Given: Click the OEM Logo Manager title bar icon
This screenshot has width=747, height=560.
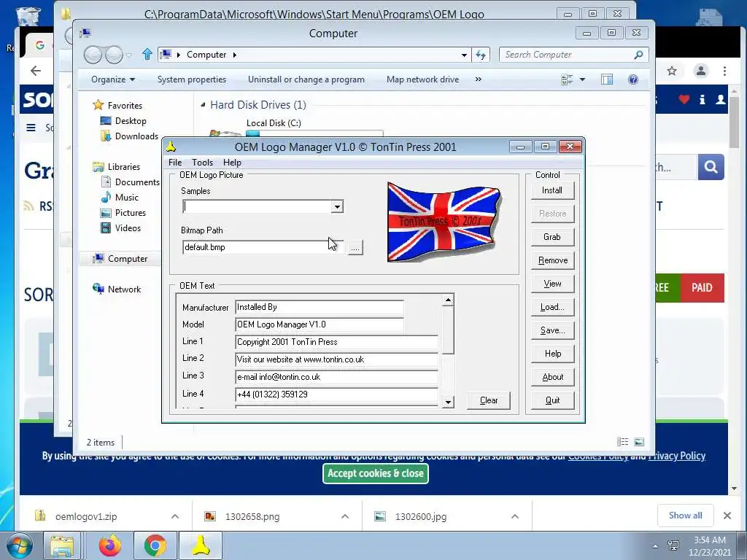Looking at the screenshot, I should (171, 147).
